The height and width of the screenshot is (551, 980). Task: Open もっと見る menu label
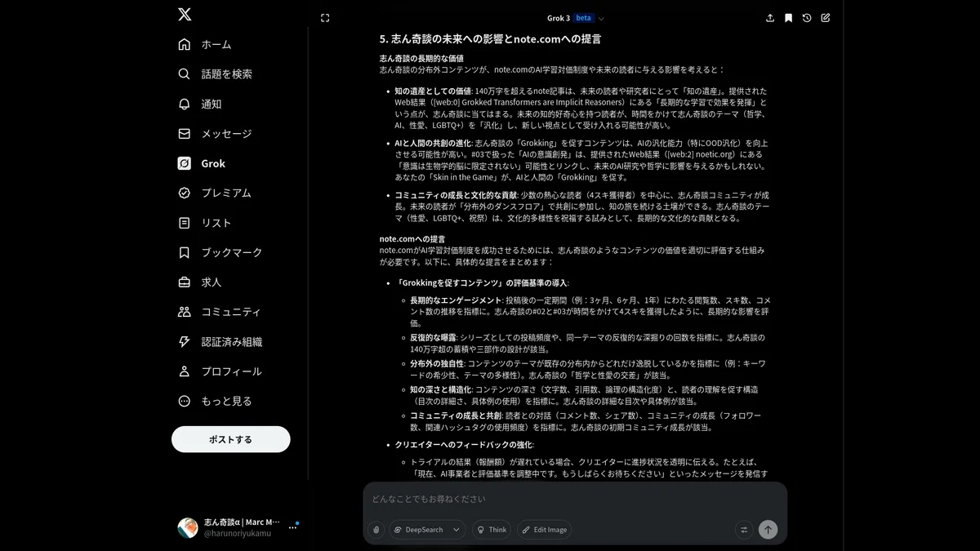[227, 401]
